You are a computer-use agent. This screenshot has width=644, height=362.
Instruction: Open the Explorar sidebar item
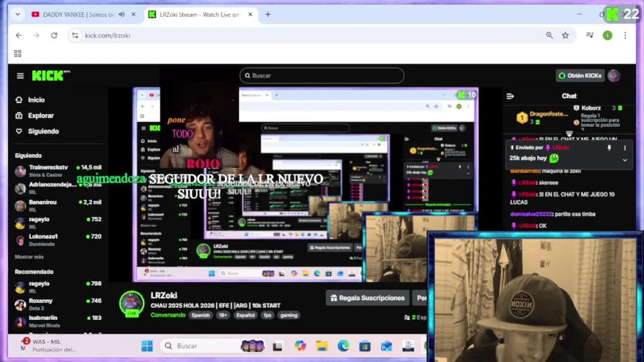click(x=34, y=116)
